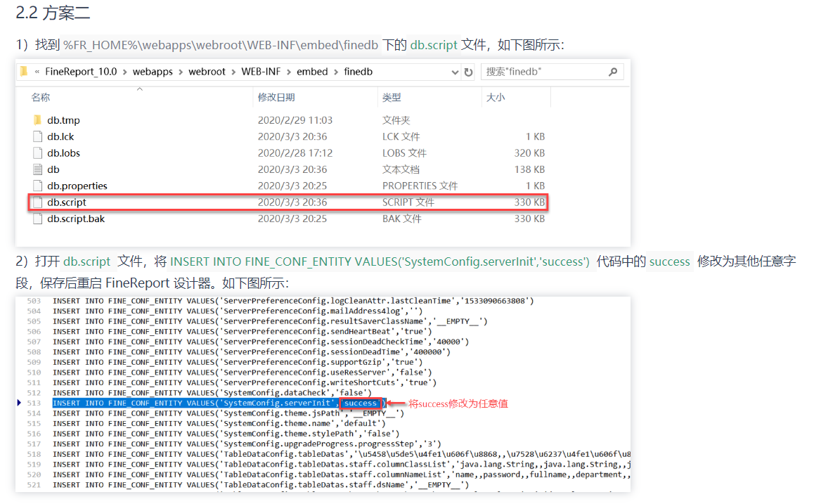
Task: Select the db.script.bak file name
Action: (x=76, y=219)
